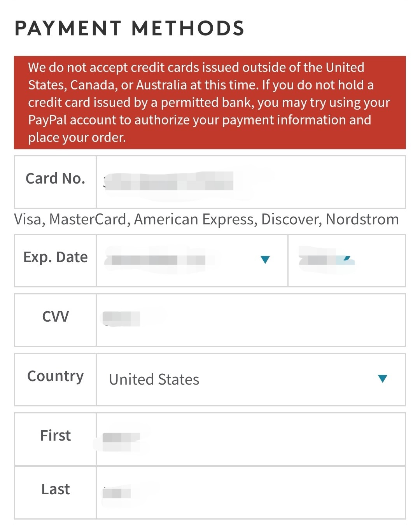Image resolution: width=420 pixels, height=525 pixels.
Task: Open the expiration month dropdown arrow
Action: [265, 260]
